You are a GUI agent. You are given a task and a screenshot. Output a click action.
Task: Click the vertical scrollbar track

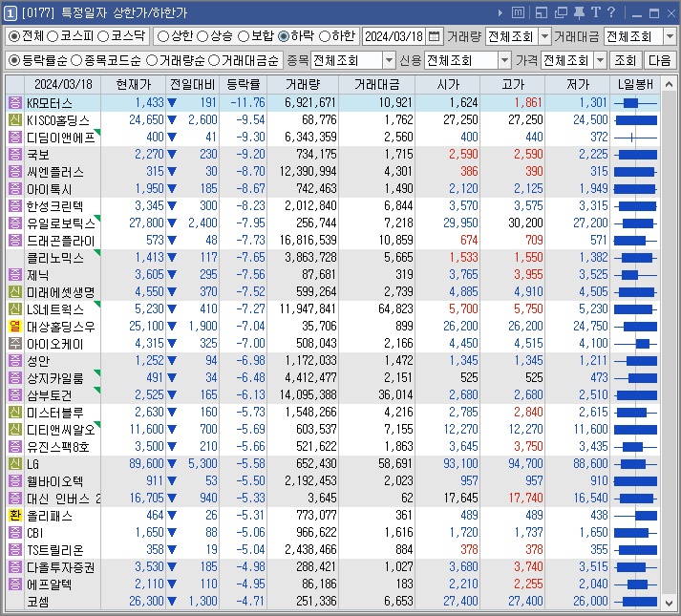(669, 343)
